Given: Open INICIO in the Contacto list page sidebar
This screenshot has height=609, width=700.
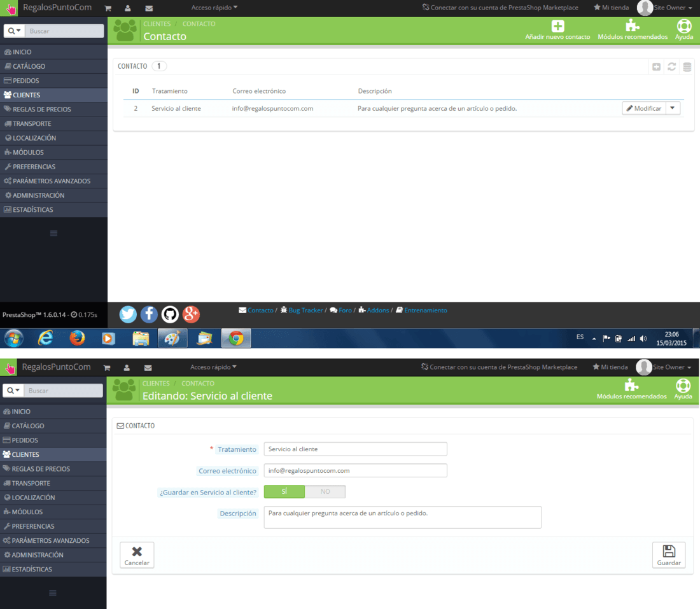Looking at the screenshot, I should tap(53, 52).
